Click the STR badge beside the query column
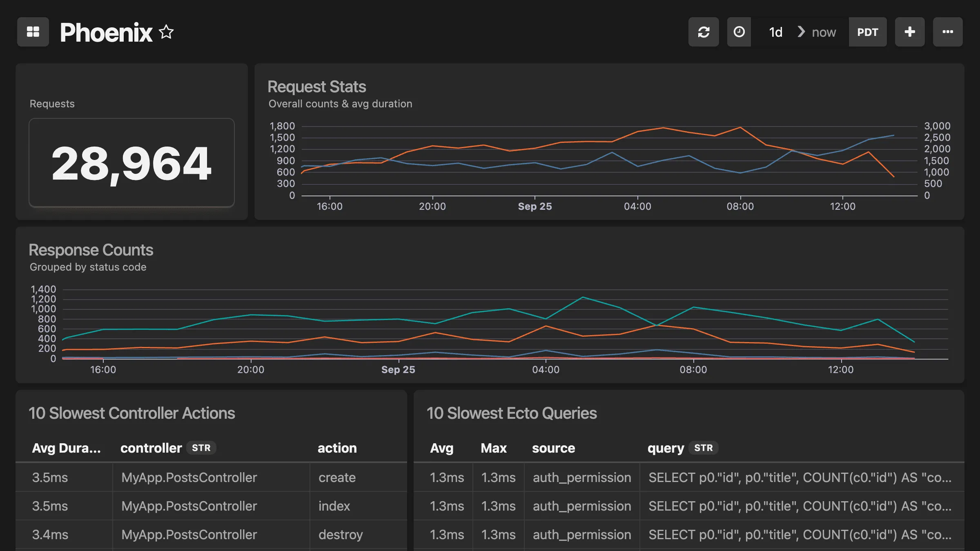980x551 pixels. [704, 448]
